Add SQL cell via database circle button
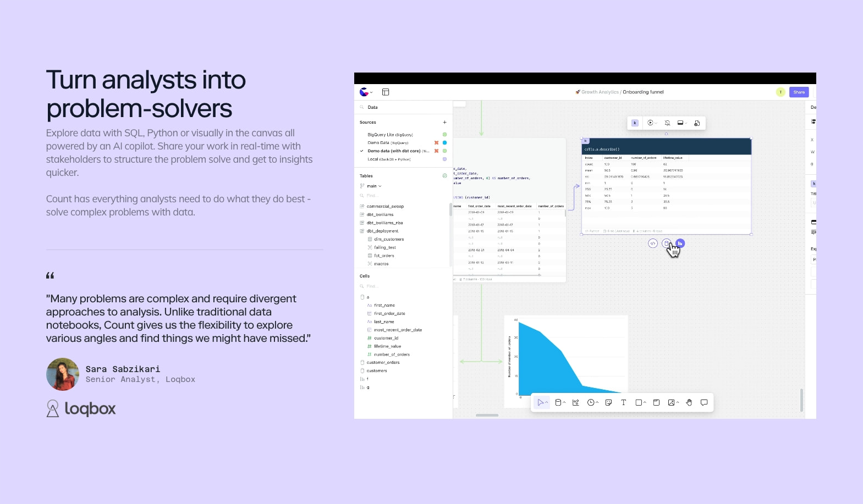863x504 pixels. click(666, 243)
